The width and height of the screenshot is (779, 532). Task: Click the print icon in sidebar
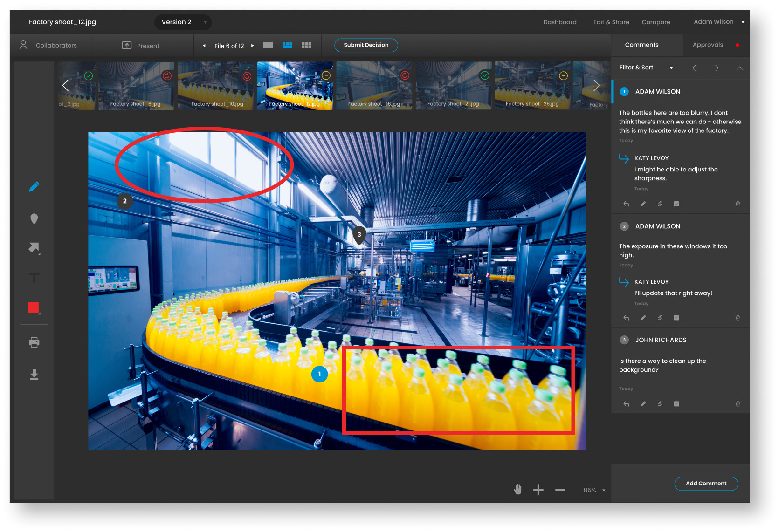pyautogui.click(x=34, y=342)
